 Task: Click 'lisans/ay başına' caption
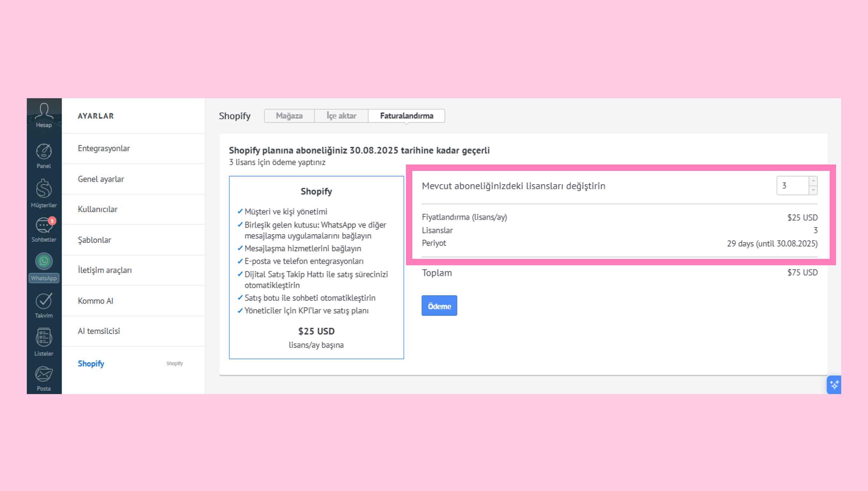click(316, 345)
